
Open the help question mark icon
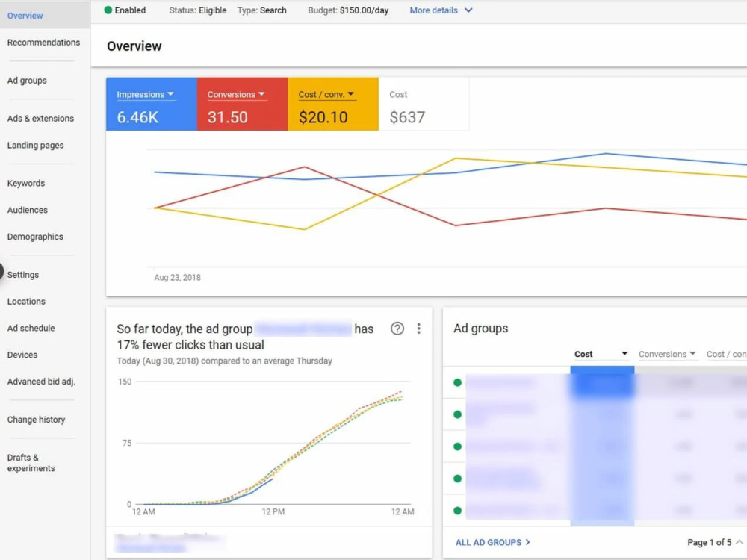click(397, 329)
